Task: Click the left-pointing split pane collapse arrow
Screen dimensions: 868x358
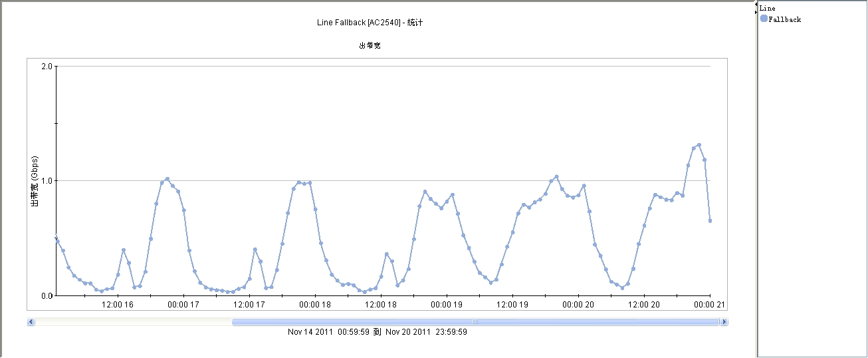Action: 756,5
